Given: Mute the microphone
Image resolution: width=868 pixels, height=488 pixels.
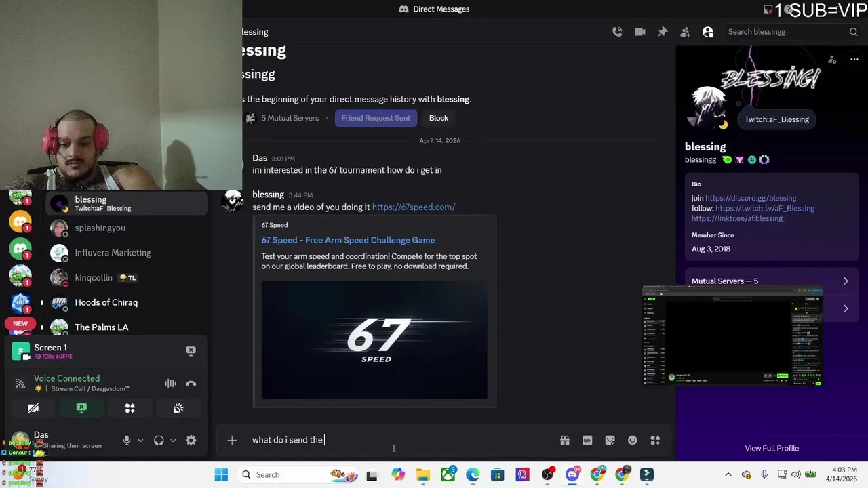Looking at the screenshot, I should (x=126, y=441).
